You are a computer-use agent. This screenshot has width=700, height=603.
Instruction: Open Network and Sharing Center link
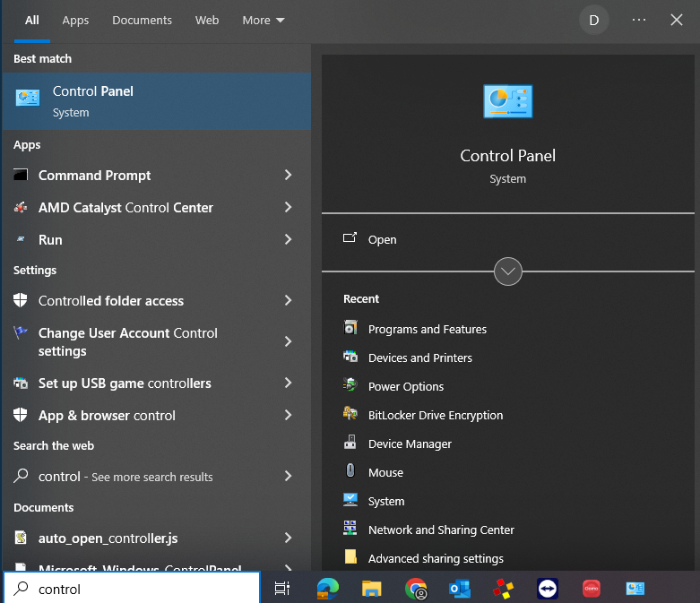point(441,530)
